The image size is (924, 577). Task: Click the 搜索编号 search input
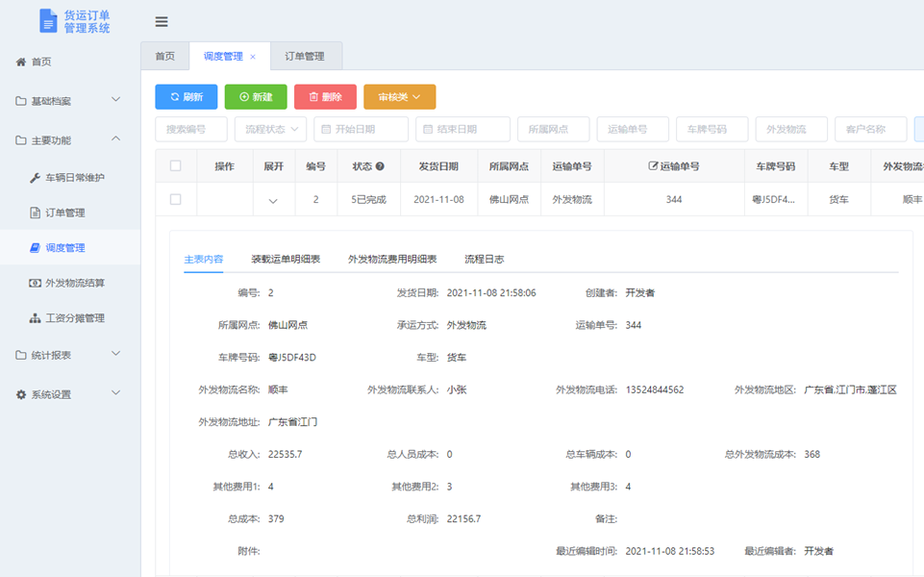191,129
